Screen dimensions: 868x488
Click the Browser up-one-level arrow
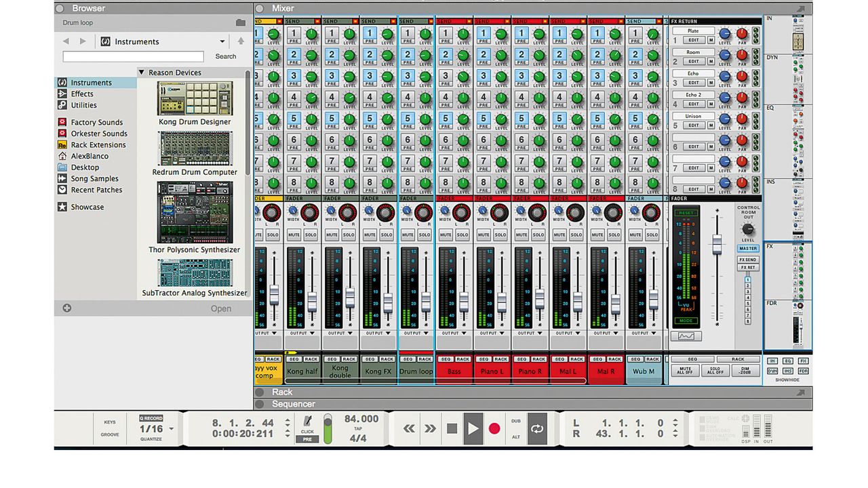pyautogui.click(x=241, y=41)
